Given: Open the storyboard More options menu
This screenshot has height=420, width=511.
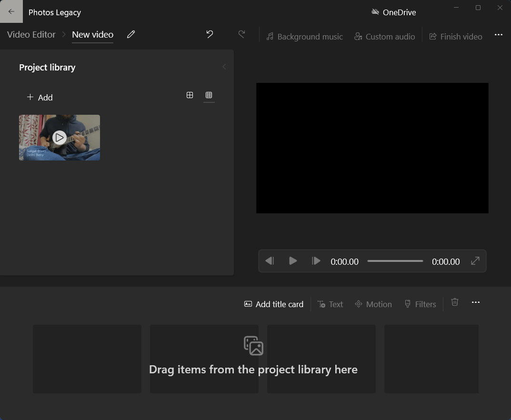Looking at the screenshot, I should coord(475,302).
